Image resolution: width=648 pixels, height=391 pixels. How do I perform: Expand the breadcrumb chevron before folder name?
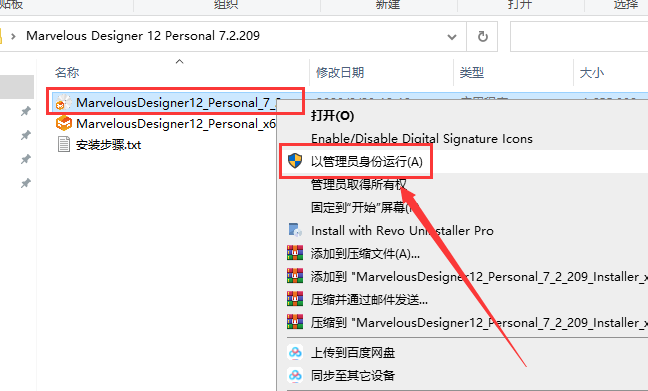coord(13,36)
